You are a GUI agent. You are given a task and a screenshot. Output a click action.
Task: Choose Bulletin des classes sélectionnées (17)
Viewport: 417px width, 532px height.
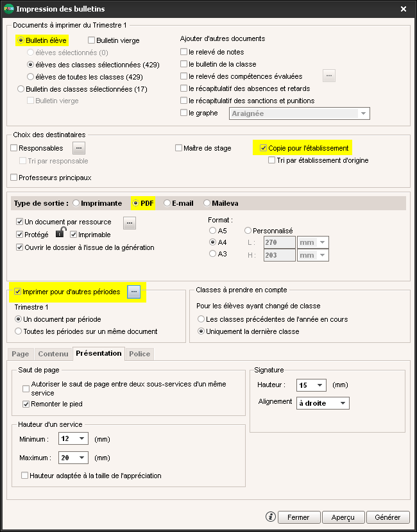82,89
